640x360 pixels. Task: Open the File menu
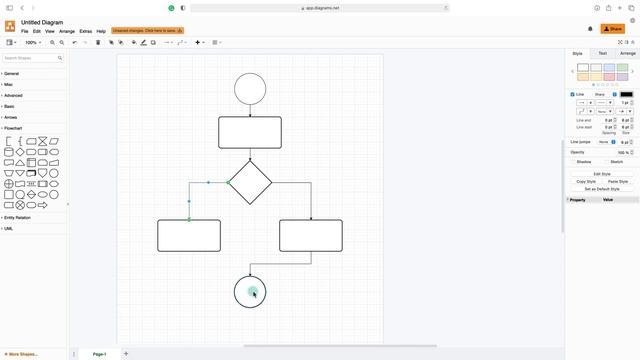point(24,31)
